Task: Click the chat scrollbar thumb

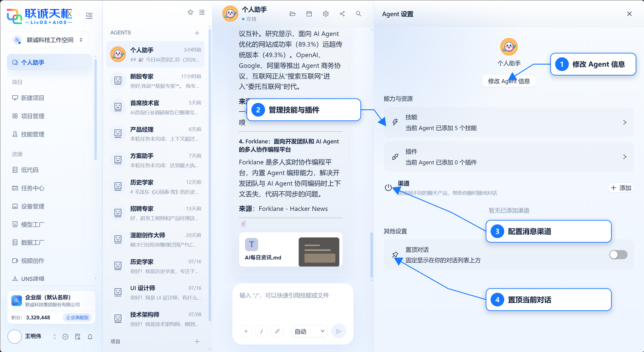Action: (x=371, y=255)
